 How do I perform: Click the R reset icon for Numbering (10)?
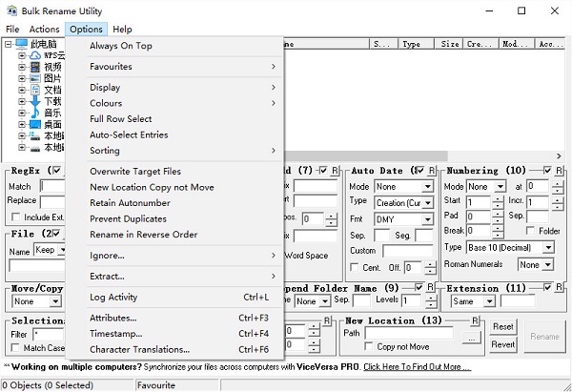point(560,170)
